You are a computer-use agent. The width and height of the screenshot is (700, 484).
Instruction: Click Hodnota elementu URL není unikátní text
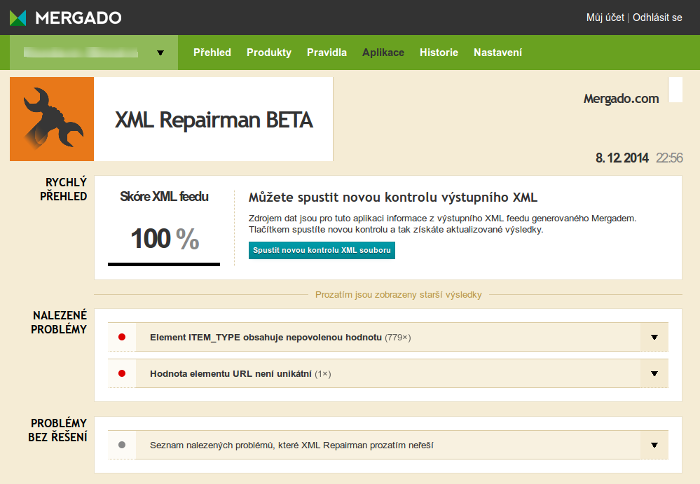pos(230,374)
